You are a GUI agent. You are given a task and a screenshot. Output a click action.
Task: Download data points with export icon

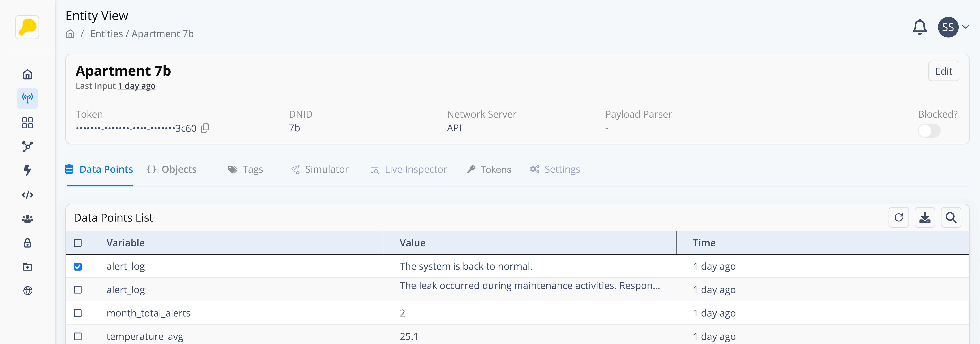coord(924,217)
